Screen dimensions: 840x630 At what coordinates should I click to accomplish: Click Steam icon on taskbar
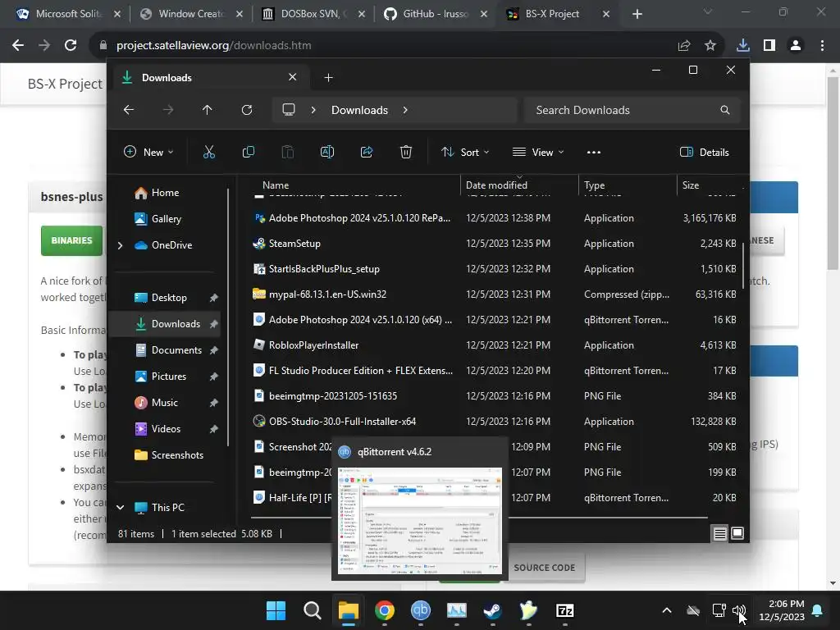(492, 610)
